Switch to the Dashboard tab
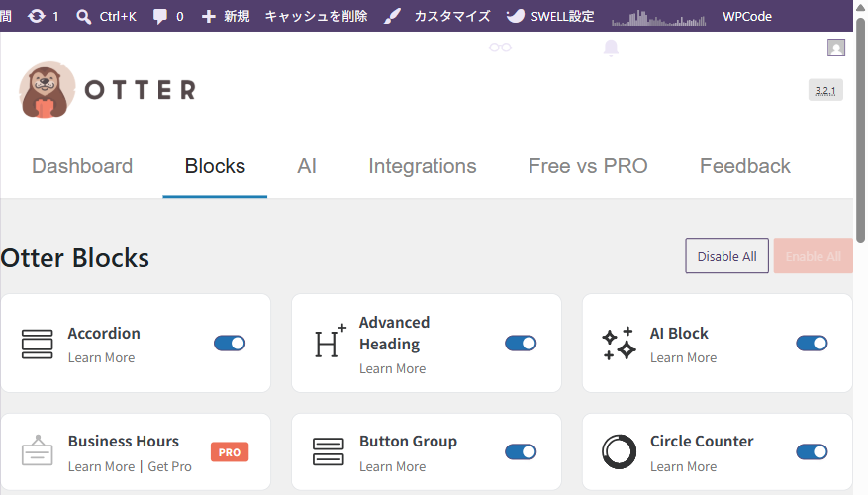 (x=82, y=166)
